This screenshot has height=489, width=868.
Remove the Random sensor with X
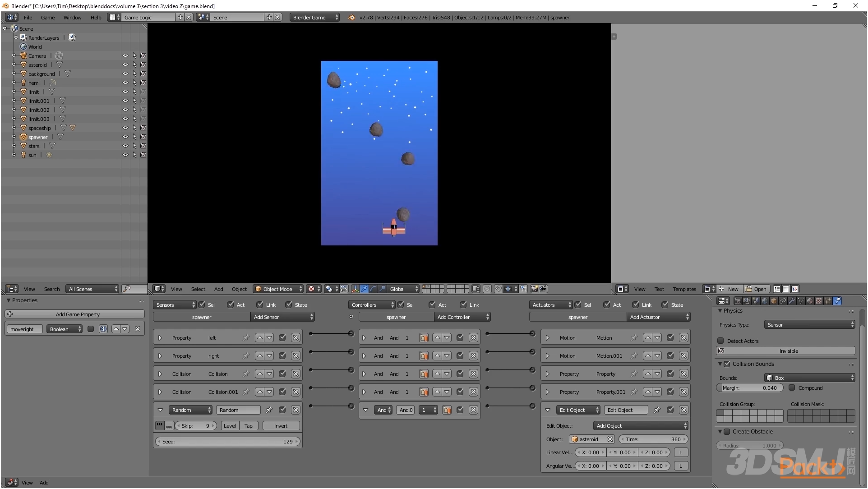tap(295, 410)
